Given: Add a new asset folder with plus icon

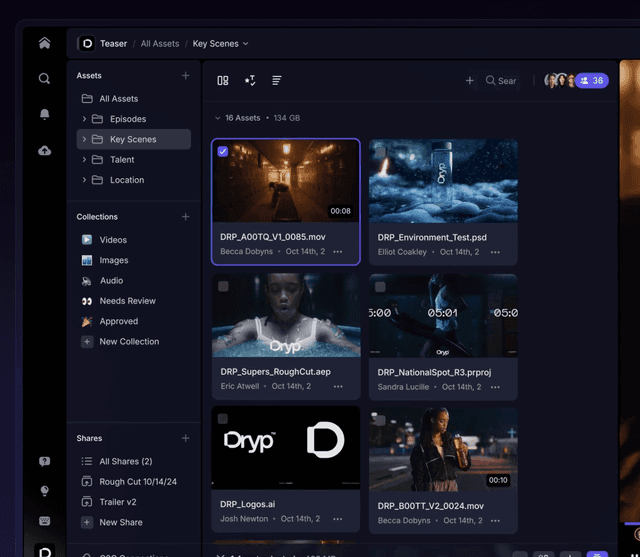Looking at the screenshot, I should click(185, 76).
